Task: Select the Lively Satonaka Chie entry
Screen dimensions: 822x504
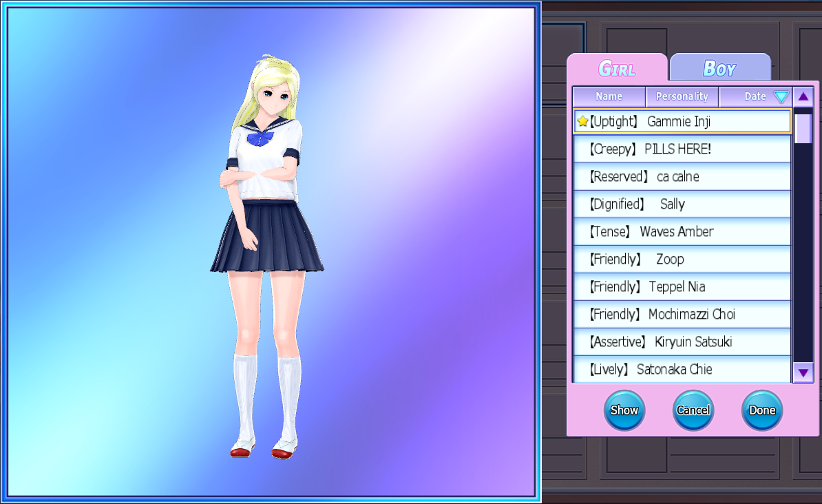Action: [x=682, y=369]
